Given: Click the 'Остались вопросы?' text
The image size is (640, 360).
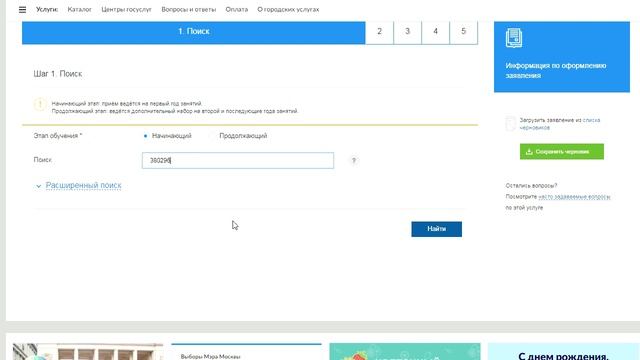Looking at the screenshot, I should tap(531, 186).
